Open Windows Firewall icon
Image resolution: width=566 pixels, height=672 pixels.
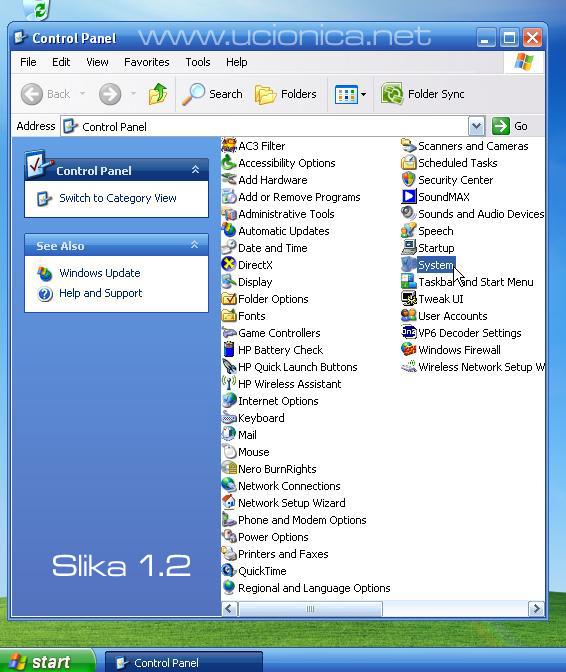(x=409, y=350)
